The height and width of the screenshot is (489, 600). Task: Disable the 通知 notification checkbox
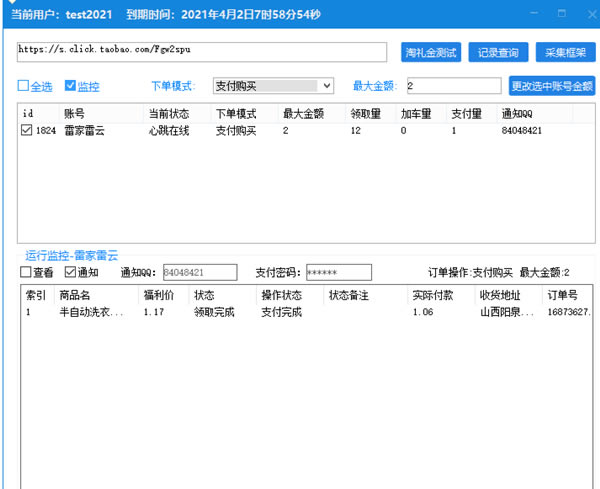click(71, 272)
